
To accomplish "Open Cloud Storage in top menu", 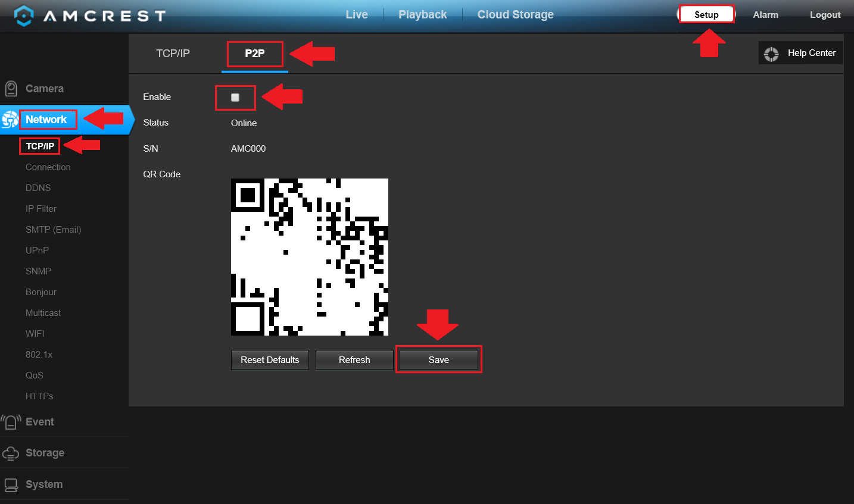I will pos(516,14).
